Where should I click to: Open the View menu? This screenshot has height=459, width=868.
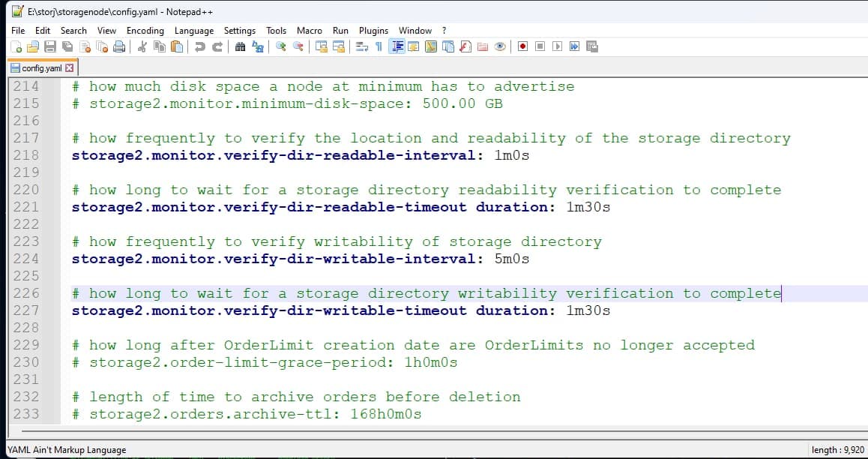point(107,31)
